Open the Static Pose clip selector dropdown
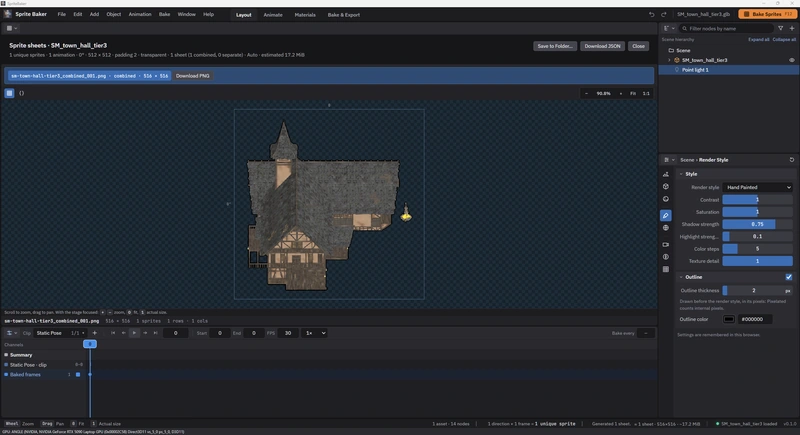Screen dimensions: 800x435 (x=60, y=333)
